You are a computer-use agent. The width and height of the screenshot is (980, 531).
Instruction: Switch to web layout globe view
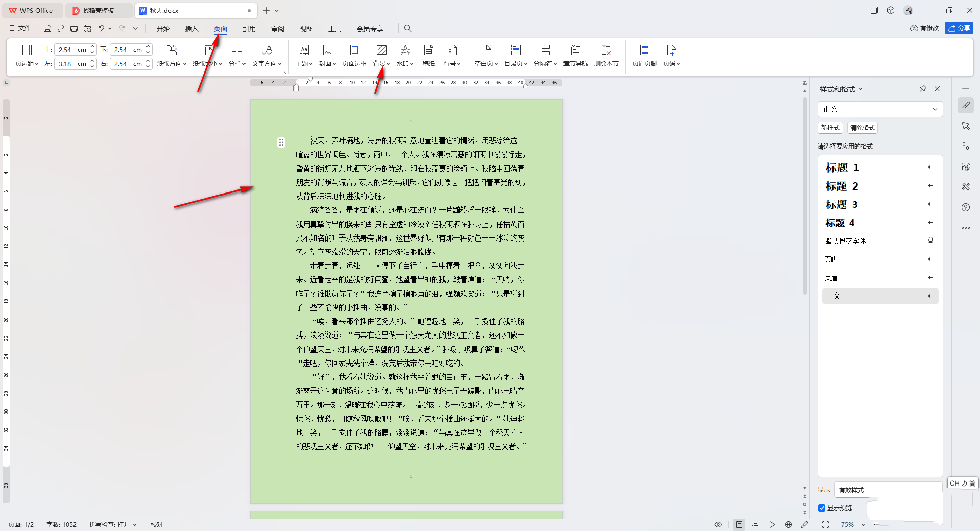pos(789,525)
